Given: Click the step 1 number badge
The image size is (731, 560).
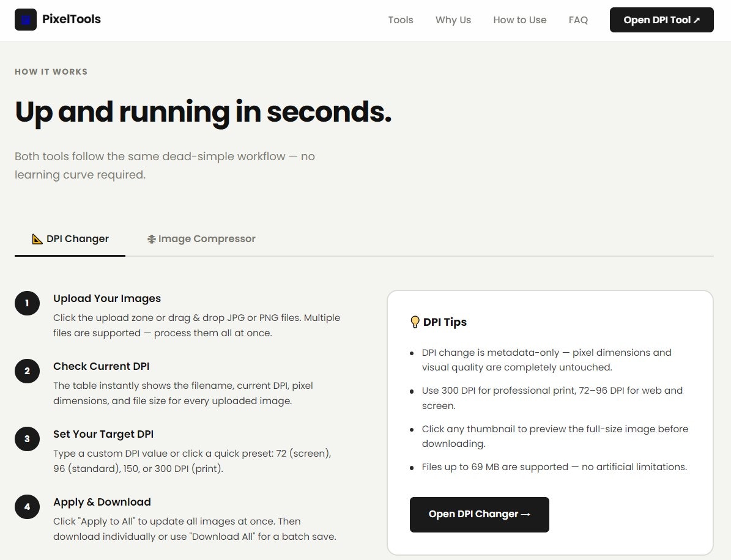Looking at the screenshot, I should [27, 303].
